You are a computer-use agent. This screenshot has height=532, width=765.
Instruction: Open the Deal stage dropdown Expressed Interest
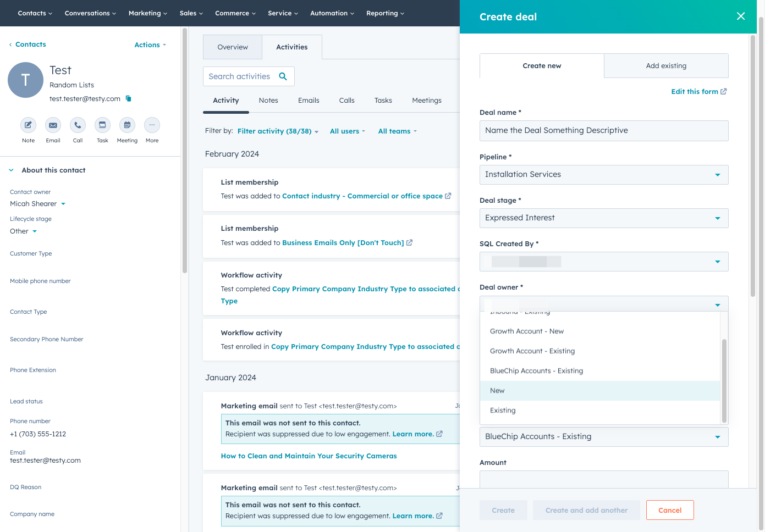pyautogui.click(x=604, y=218)
